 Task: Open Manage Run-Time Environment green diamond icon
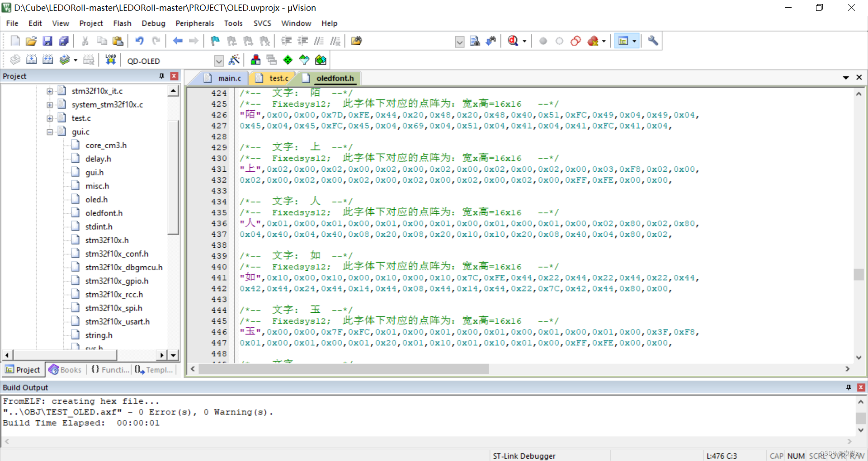point(288,60)
